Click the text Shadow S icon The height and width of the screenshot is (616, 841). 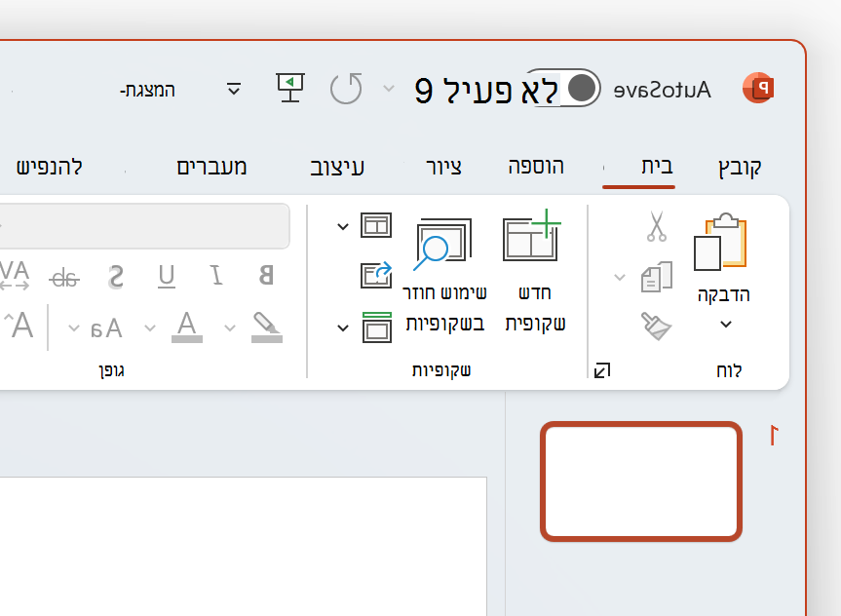116,277
